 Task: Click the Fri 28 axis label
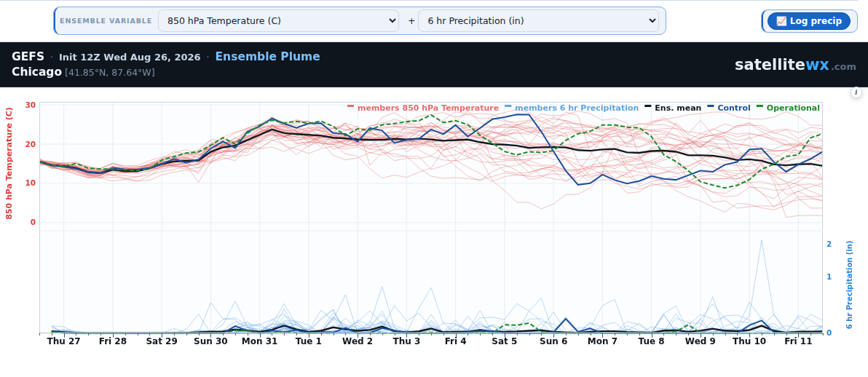pos(112,341)
